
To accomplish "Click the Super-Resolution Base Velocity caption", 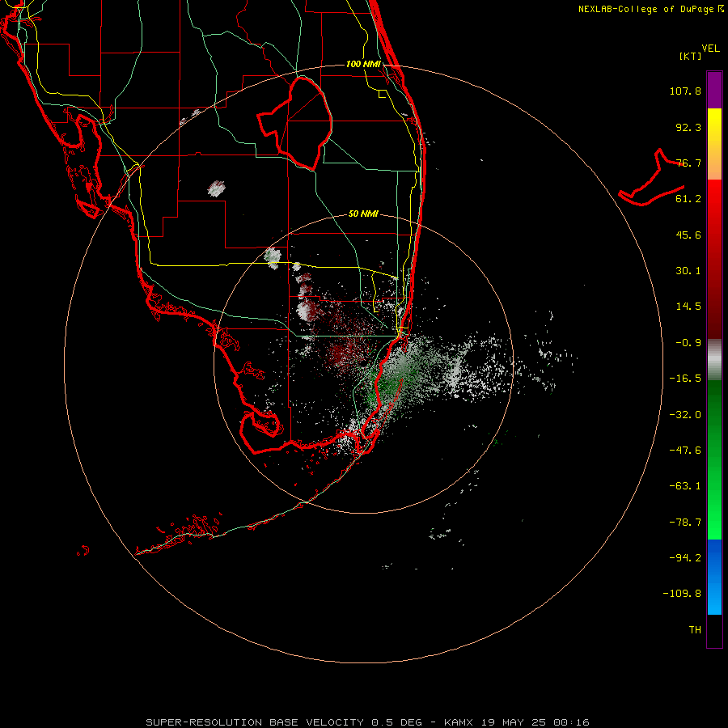I will [367, 722].
